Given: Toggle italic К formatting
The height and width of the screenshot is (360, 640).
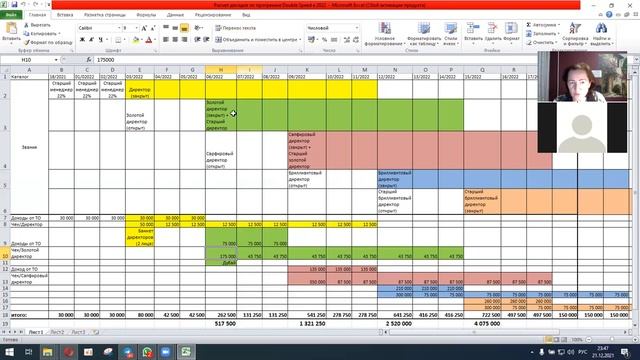Looking at the screenshot, I should pyautogui.click(x=91, y=40).
